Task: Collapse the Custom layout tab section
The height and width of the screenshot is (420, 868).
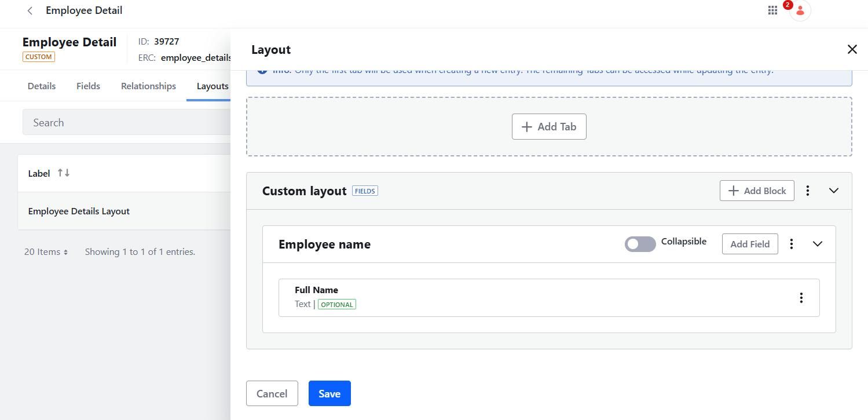Action: pos(834,191)
